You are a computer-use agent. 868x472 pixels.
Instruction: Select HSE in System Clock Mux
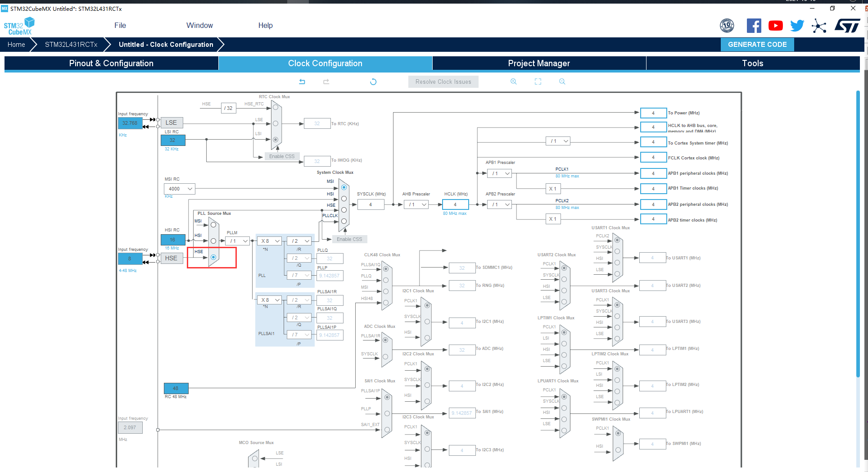tap(344, 210)
